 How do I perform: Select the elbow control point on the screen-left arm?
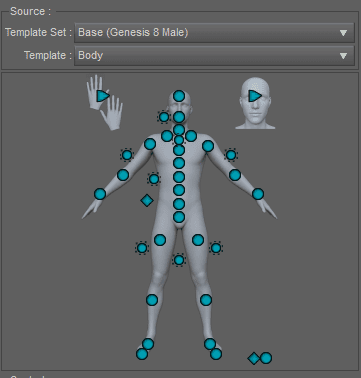click(123, 175)
